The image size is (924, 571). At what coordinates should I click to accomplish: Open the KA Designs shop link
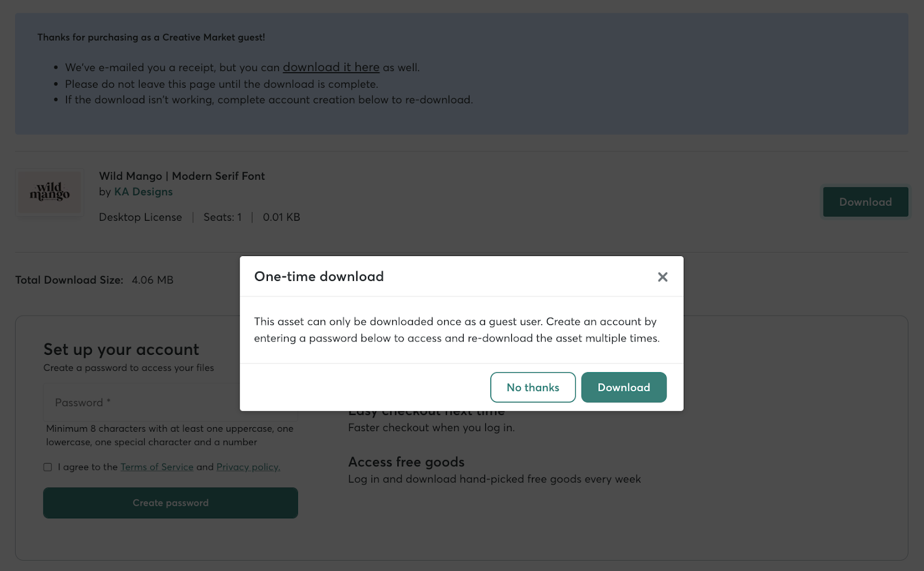tap(143, 192)
